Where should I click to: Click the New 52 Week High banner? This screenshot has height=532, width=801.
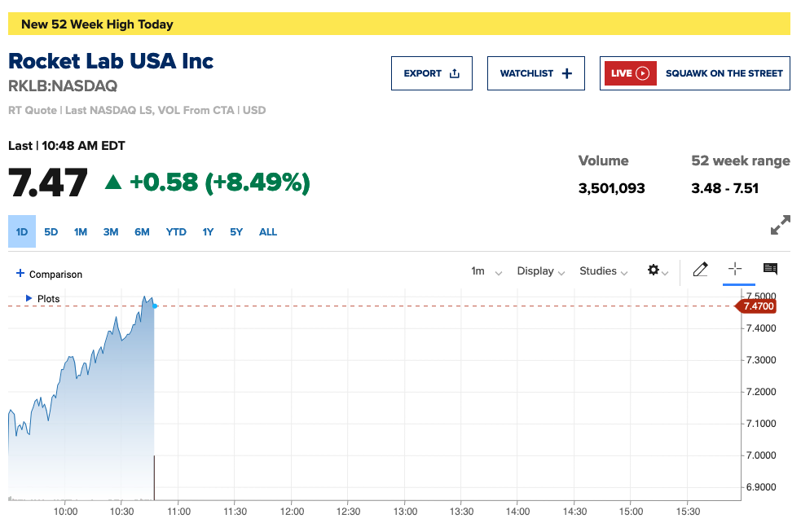(x=398, y=24)
